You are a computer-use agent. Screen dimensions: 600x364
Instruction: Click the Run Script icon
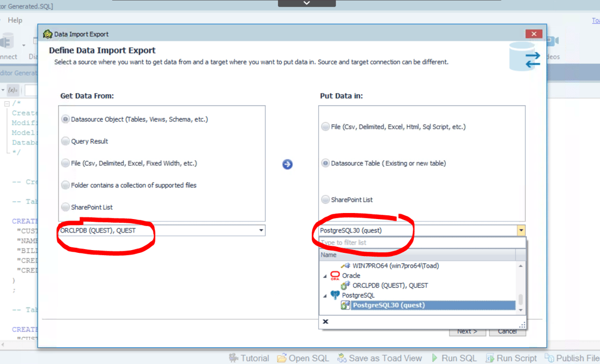490,358
